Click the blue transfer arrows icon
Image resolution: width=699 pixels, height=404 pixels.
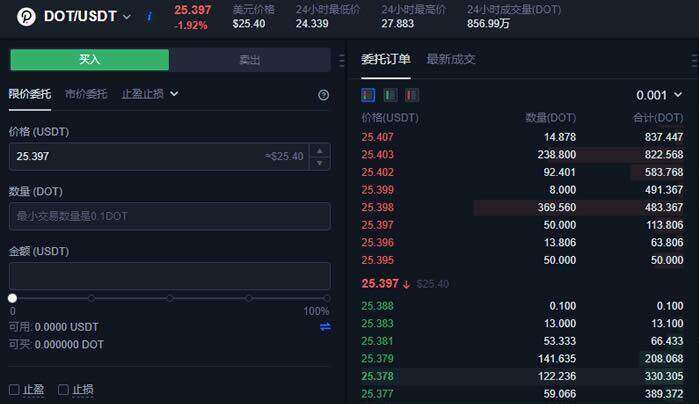(325, 327)
